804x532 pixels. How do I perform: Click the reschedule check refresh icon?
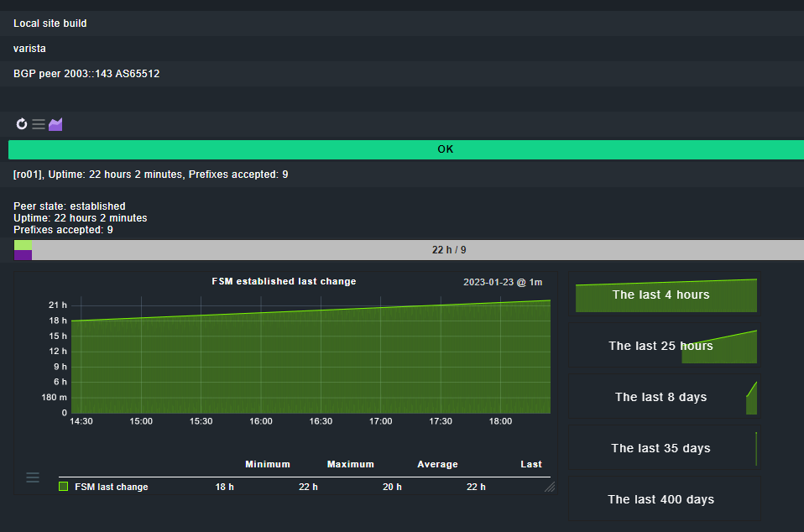click(22, 124)
